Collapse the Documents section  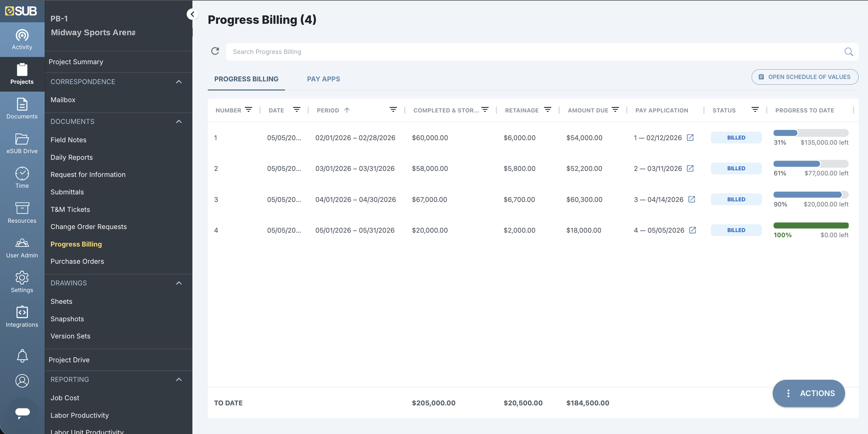point(179,121)
